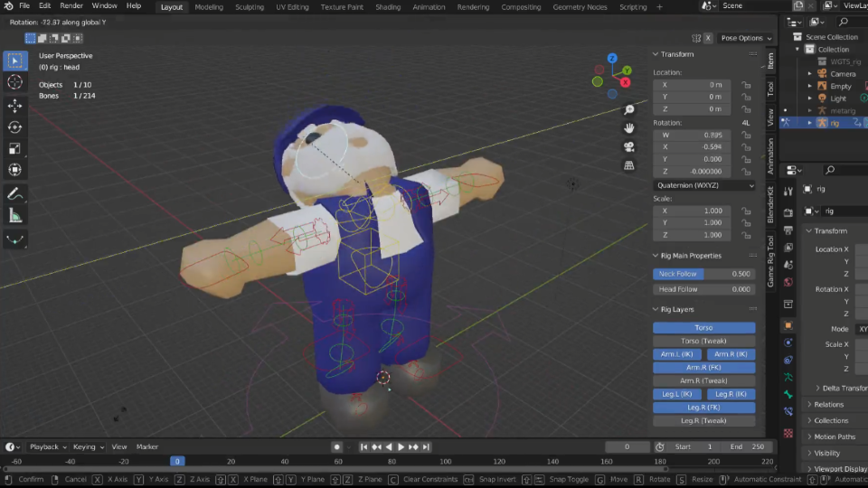This screenshot has width=868, height=488.
Task: Open the Object Data armature properties icon
Action: [788, 378]
